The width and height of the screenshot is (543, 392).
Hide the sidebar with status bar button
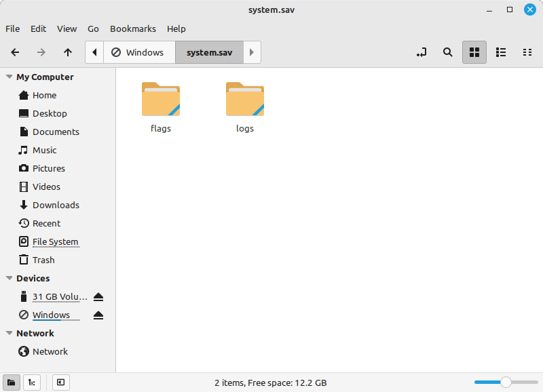click(60, 383)
